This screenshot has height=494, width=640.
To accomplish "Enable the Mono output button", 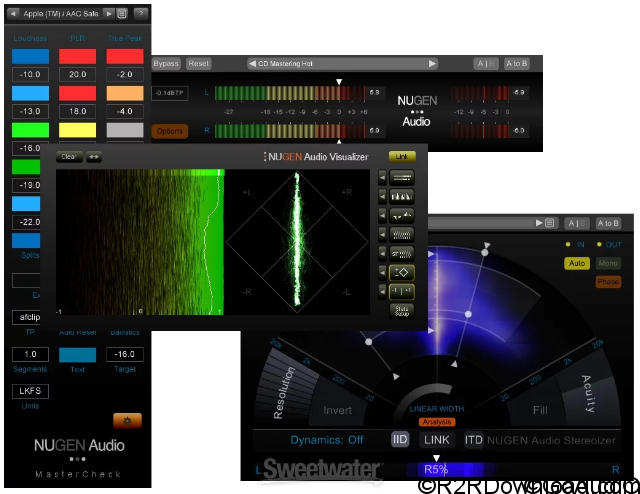I will pos(608,263).
